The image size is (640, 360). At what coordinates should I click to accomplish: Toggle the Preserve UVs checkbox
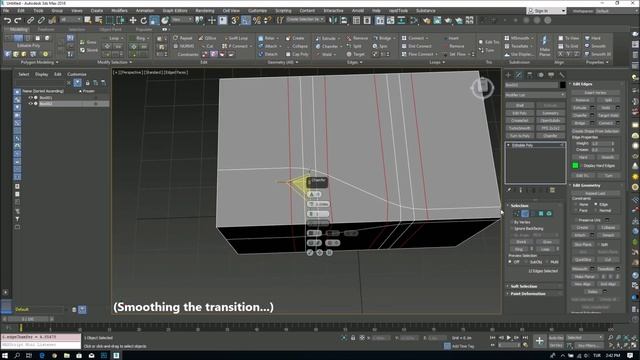576,220
